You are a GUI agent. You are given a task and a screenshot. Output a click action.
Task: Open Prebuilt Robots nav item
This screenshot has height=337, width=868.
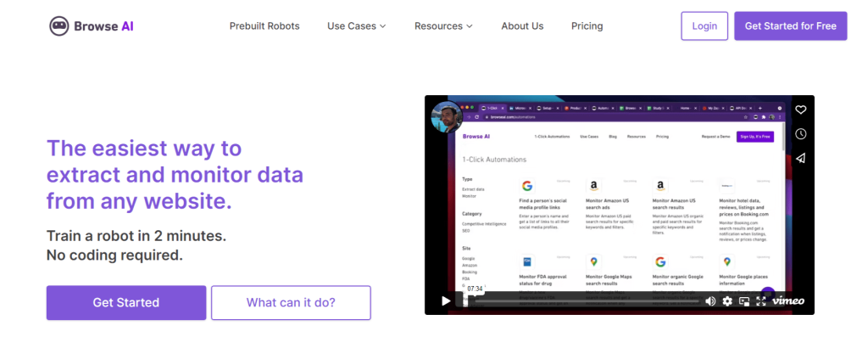point(264,26)
